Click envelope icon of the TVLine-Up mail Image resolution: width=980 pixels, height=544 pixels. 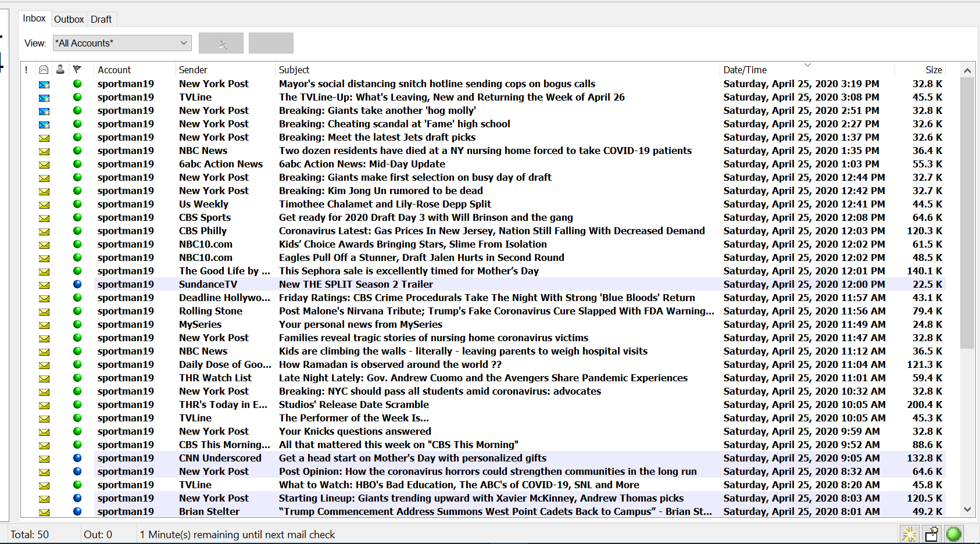coord(44,98)
